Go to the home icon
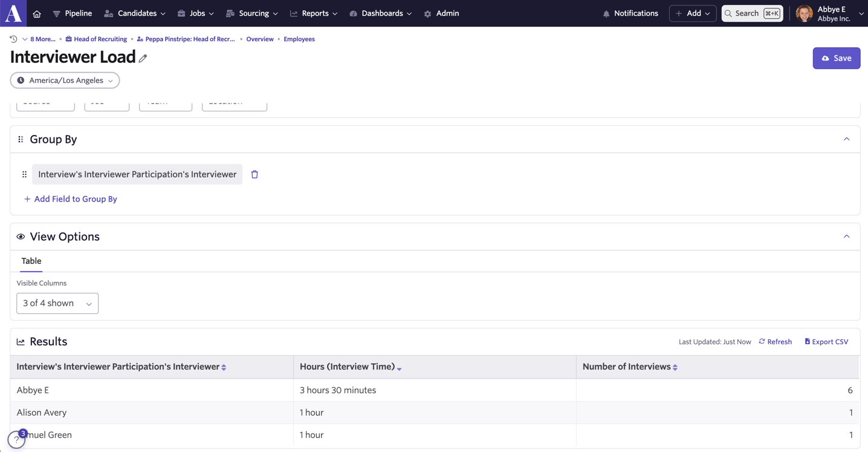The height and width of the screenshot is (452, 868). (x=37, y=13)
